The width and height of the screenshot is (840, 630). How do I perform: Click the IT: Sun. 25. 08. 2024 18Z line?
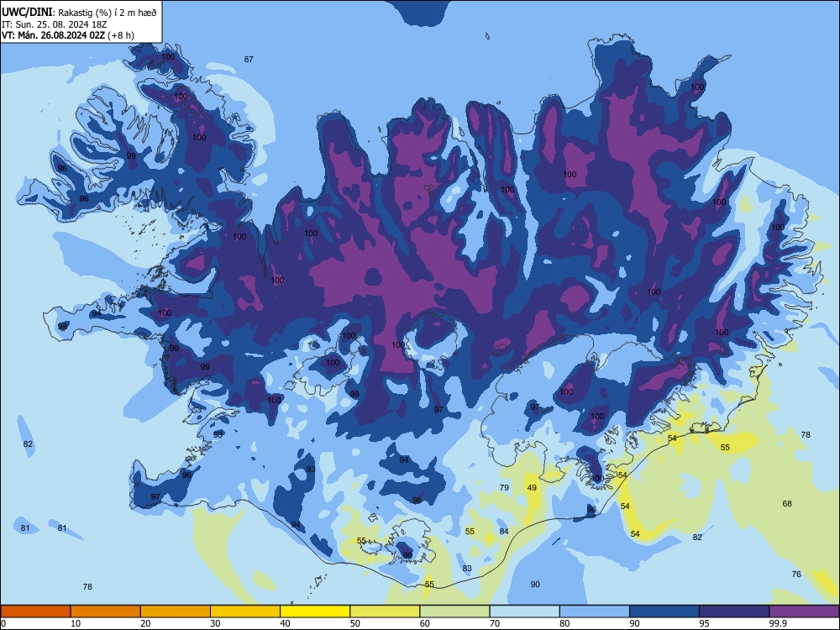(x=54, y=24)
